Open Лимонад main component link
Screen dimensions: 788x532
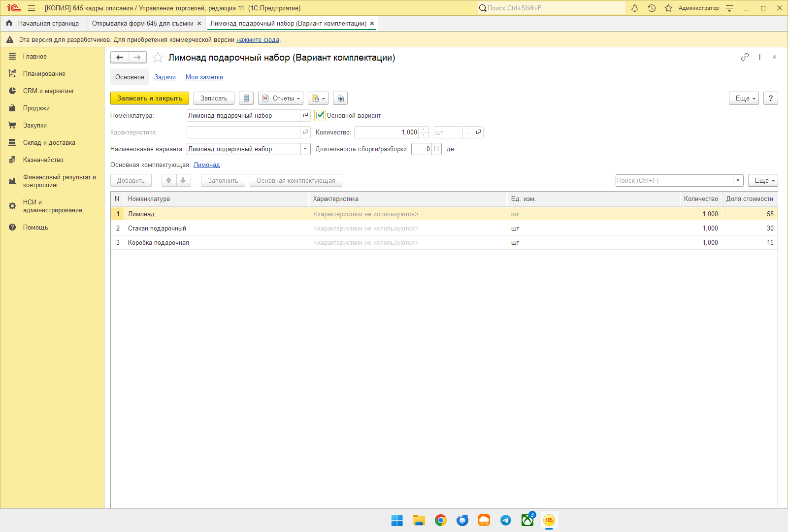207,165
